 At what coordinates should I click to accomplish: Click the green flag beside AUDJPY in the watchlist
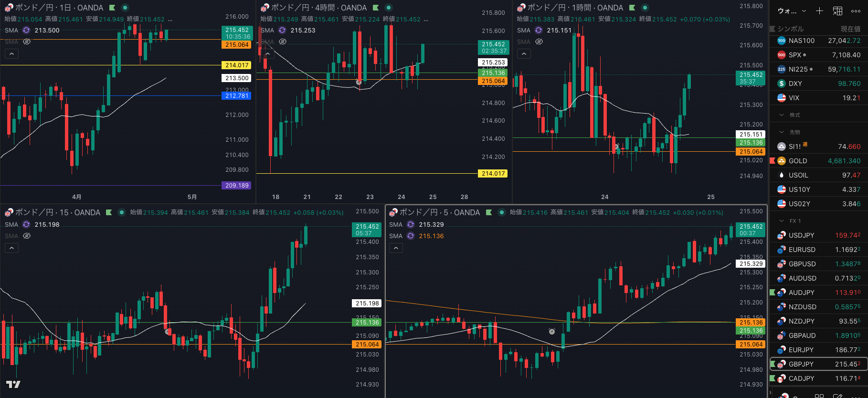773,293
